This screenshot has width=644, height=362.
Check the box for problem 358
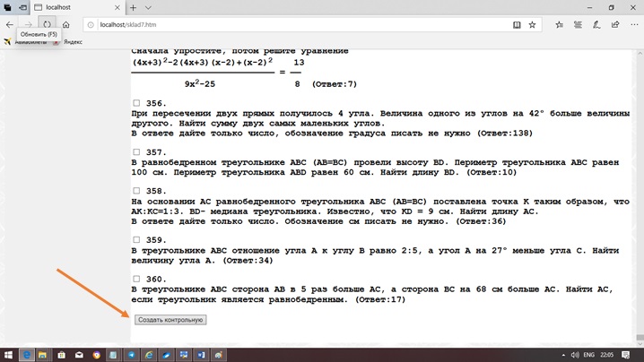[135, 191]
